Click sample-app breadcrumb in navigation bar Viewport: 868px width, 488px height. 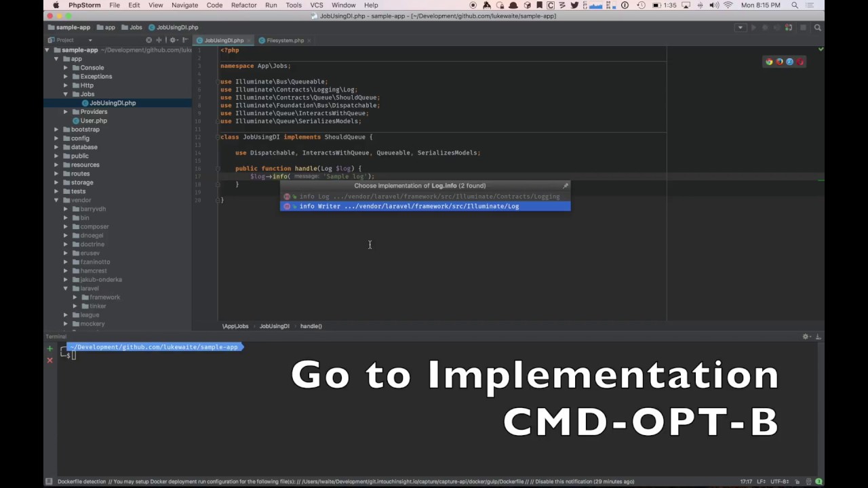[68, 28]
